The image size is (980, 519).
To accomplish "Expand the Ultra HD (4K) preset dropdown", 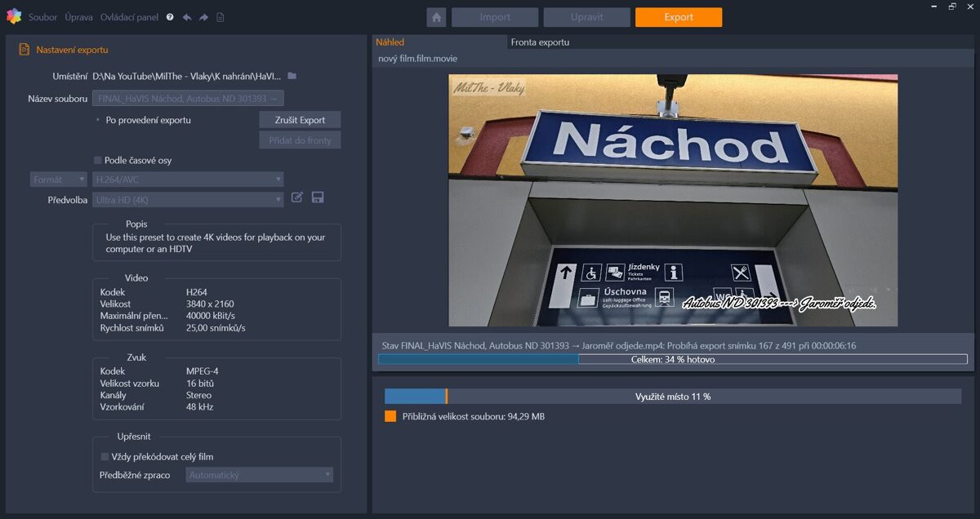I will pyautogui.click(x=187, y=199).
